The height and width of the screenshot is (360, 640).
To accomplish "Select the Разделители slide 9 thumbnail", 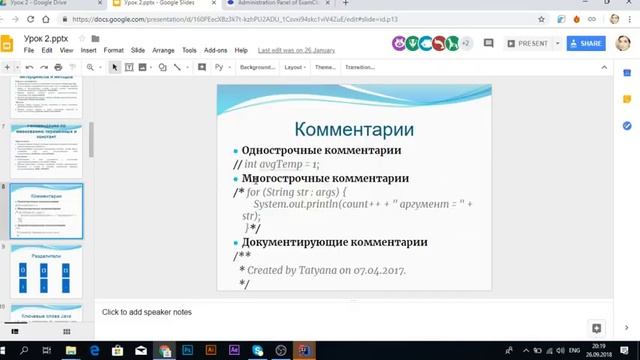I will click(x=46, y=271).
